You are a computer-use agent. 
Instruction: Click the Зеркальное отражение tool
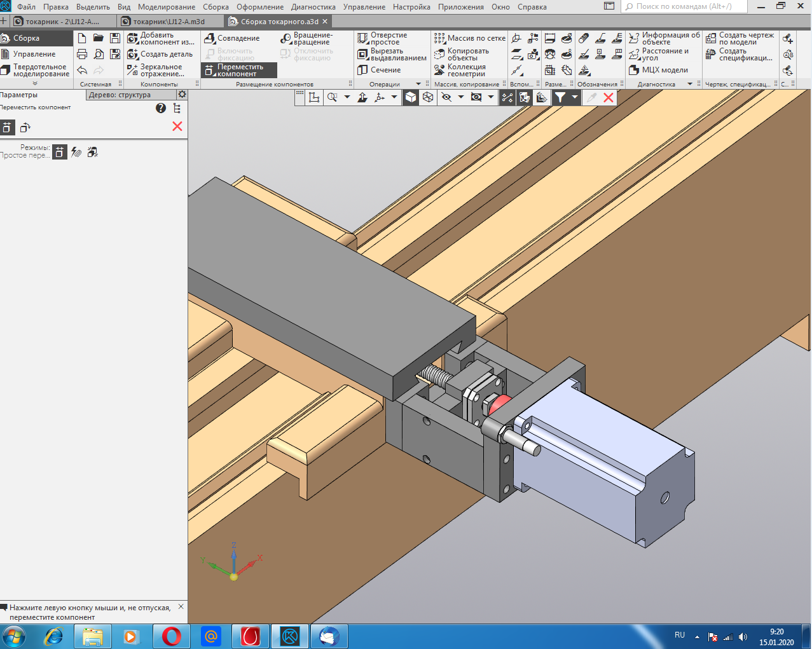(x=155, y=70)
